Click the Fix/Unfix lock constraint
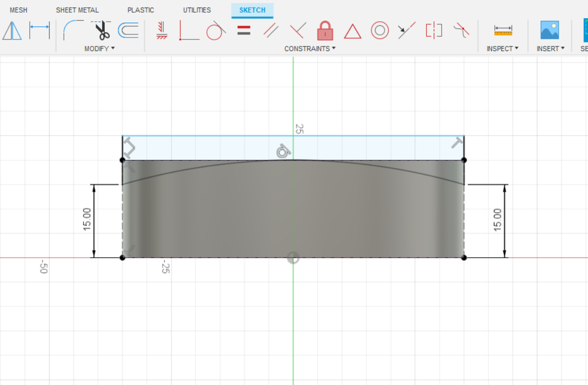The image size is (588, 385). tap(325, 30)
